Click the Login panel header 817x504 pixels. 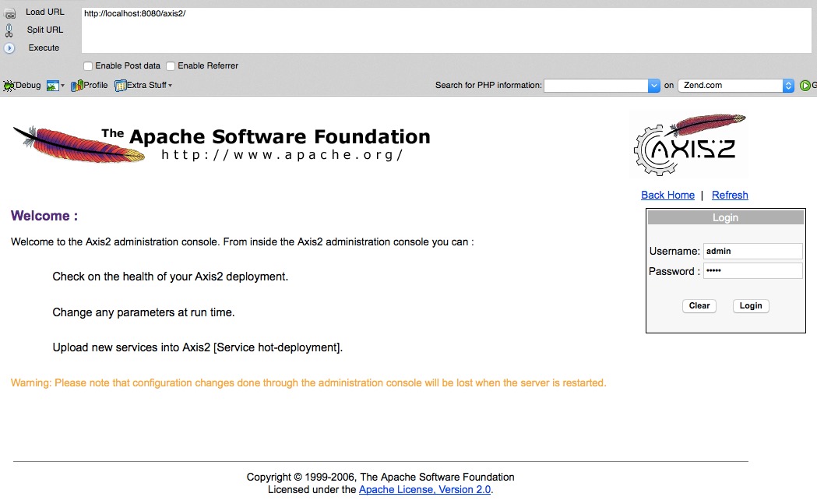pos(725,218)
